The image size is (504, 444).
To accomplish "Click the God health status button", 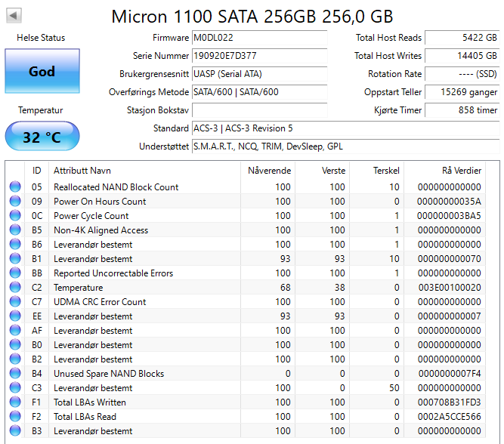I will (x=42, y=71).
